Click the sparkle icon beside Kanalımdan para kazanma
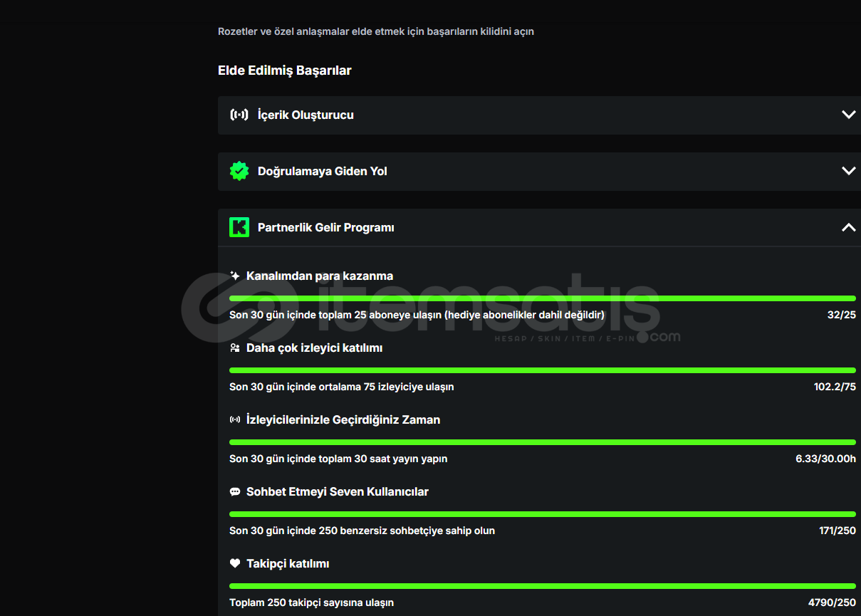The width and height of the screenshot is (861, 616). 235,276
